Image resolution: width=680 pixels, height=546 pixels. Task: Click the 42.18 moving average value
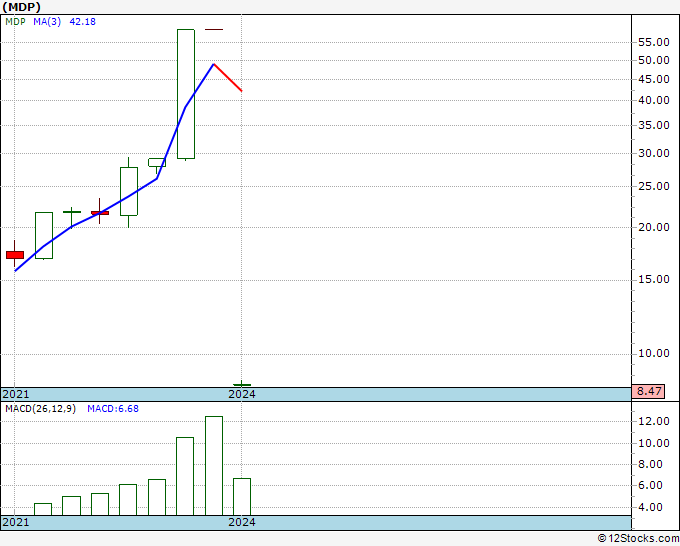[82, 22]
